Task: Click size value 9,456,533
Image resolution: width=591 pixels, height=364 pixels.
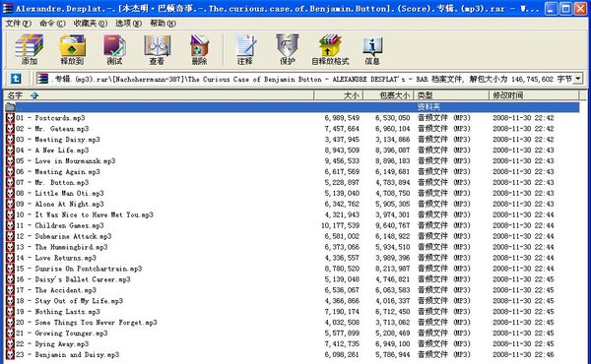Action: [342, 161]
